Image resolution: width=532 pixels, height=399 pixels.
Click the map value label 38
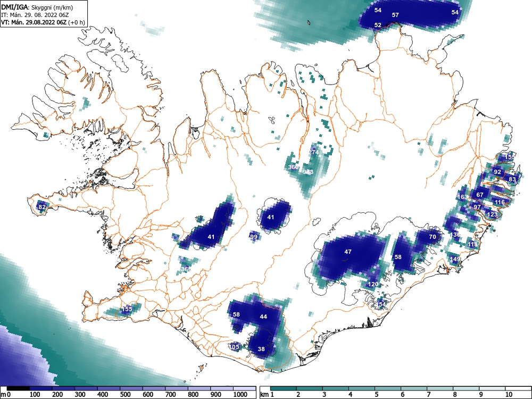pyautogui.click(x=261, y=349)
